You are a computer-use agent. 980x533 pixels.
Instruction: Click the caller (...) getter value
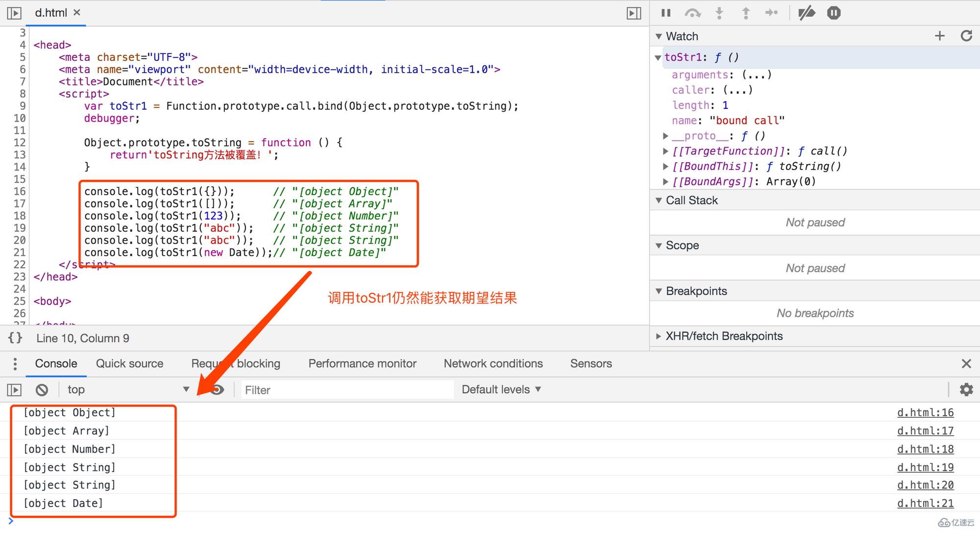coord(737,90)
